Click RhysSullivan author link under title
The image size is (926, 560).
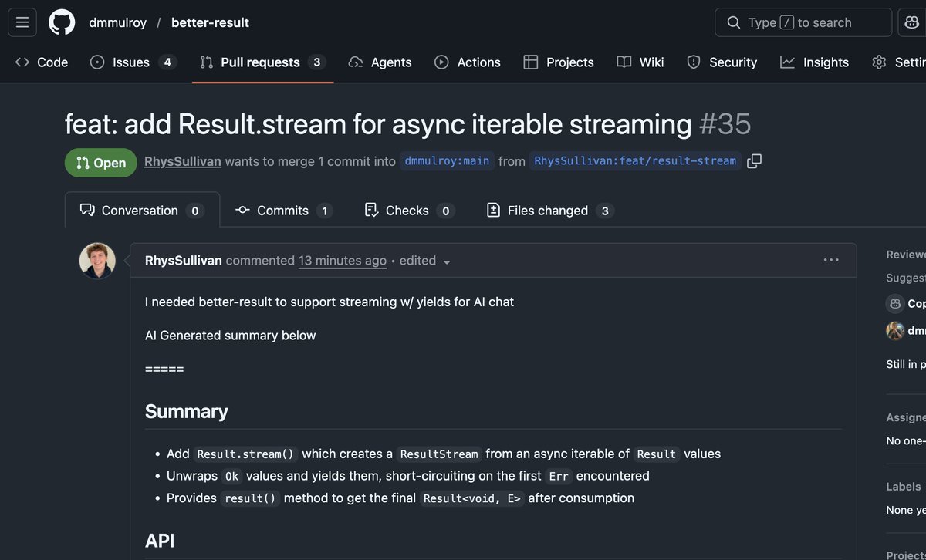(x=183, y=162)
